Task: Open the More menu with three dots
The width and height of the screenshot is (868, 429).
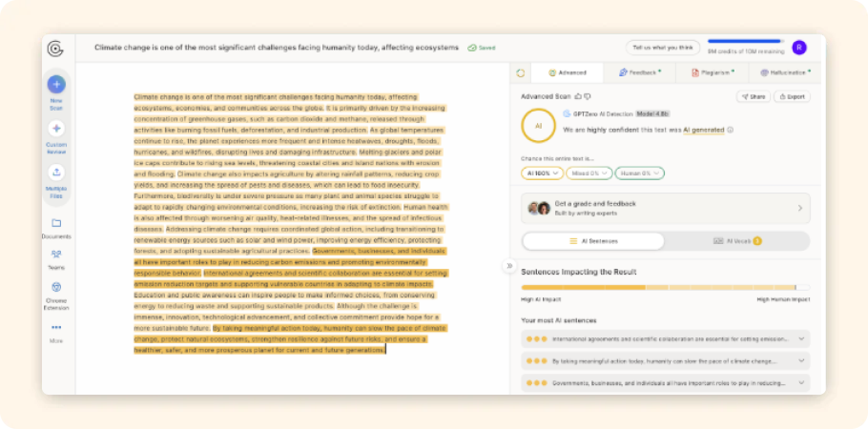Action: (x=56, y=327)
